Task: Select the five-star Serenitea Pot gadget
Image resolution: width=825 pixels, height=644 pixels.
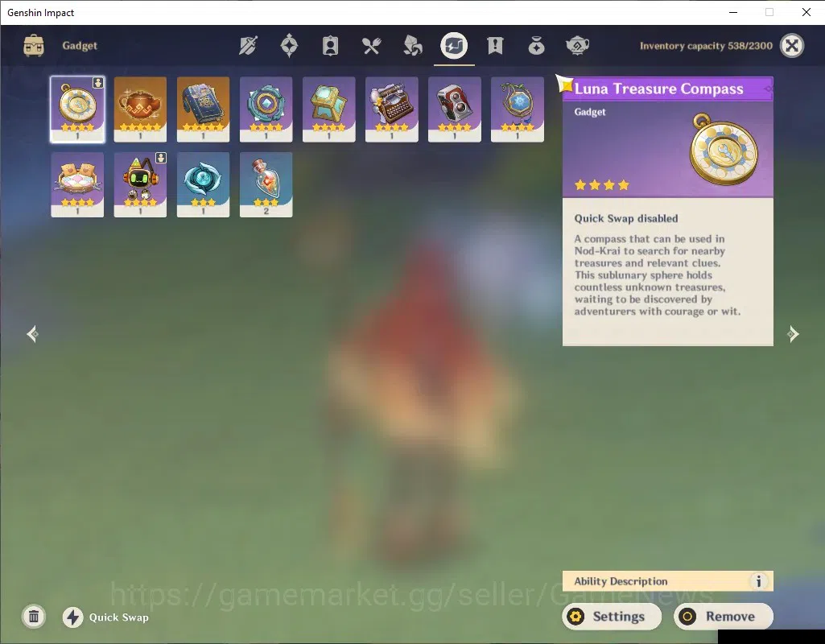Action: [140, 109]
